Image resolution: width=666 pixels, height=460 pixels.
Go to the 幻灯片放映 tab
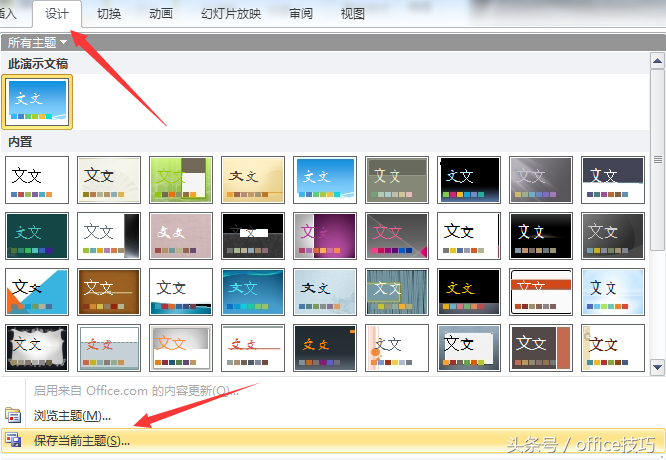231,14
